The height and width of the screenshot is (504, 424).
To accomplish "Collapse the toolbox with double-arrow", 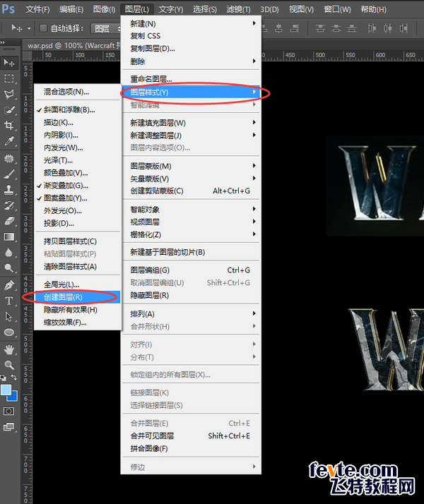I will click(x=3, y=42).
